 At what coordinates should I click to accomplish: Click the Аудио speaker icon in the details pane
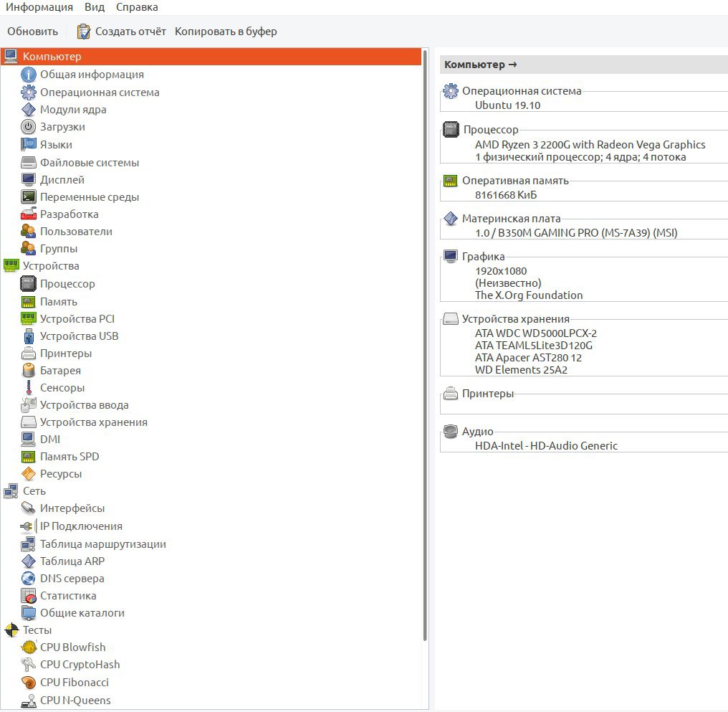click(451, 432)
